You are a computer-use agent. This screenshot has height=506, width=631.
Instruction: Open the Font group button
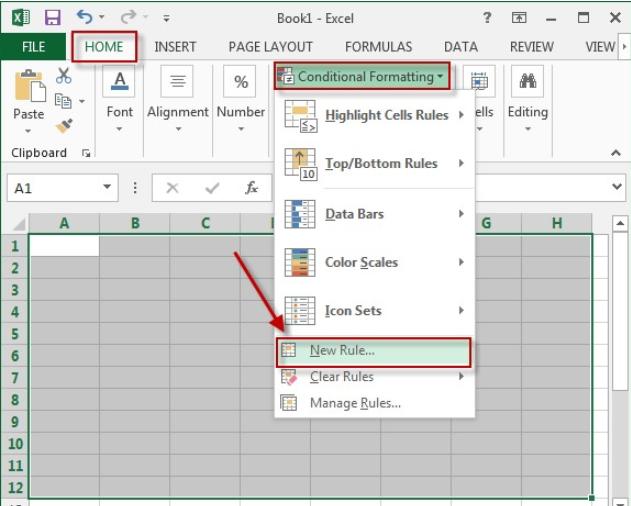(x=119, y=99)
